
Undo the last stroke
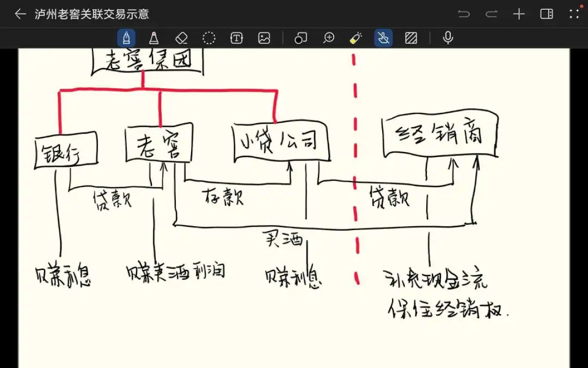pos(464,14)
